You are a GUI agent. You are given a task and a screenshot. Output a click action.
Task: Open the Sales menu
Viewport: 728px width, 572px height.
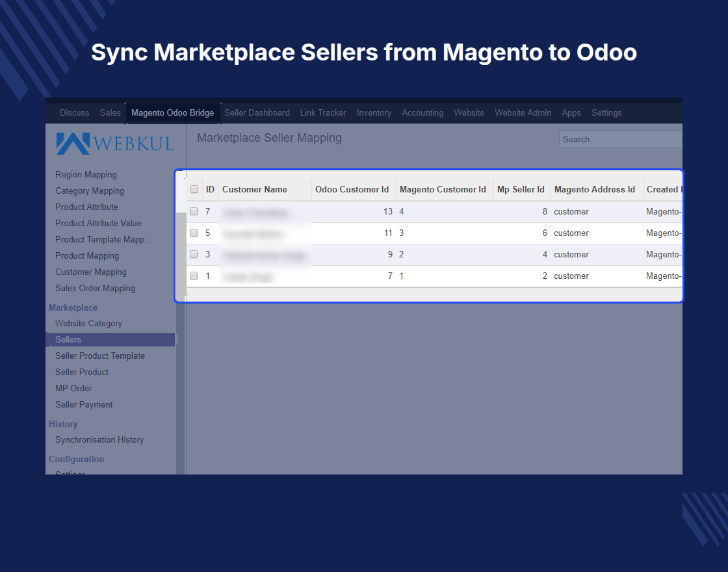[110, 113]
